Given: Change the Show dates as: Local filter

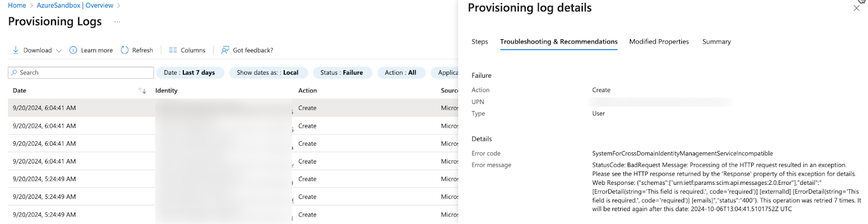Looking at the screenshot, I should point(267,72).
